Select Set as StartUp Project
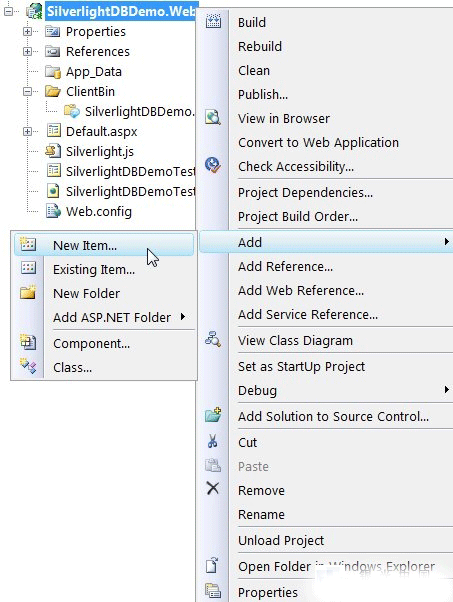Viewport: 453px width, 602px height. tap(301, 366)
